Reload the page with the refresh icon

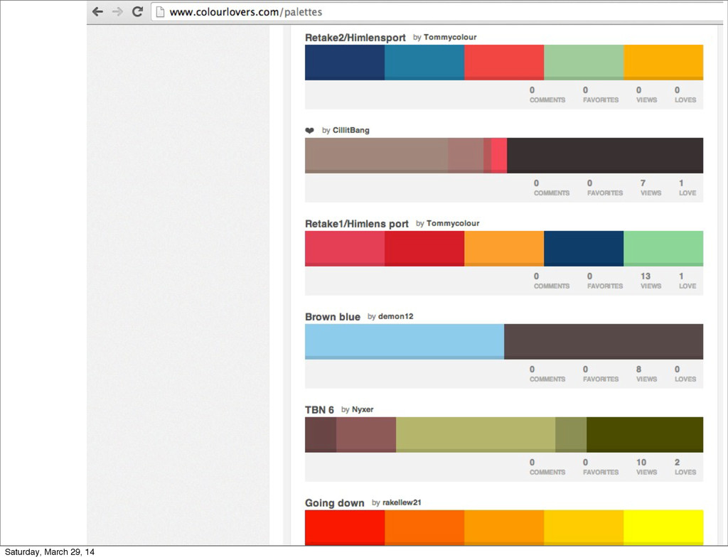pos(137,11)
